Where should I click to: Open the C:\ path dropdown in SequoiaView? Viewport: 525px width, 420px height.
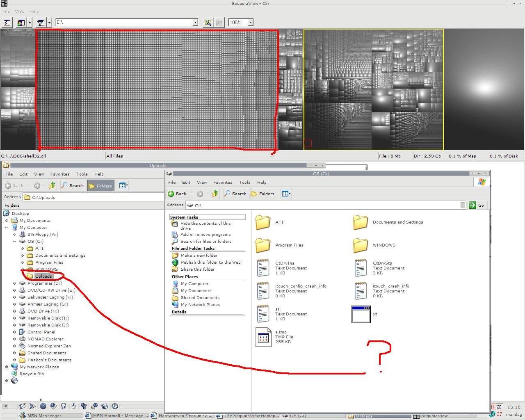pyautogui.click(x=195, y=23)
